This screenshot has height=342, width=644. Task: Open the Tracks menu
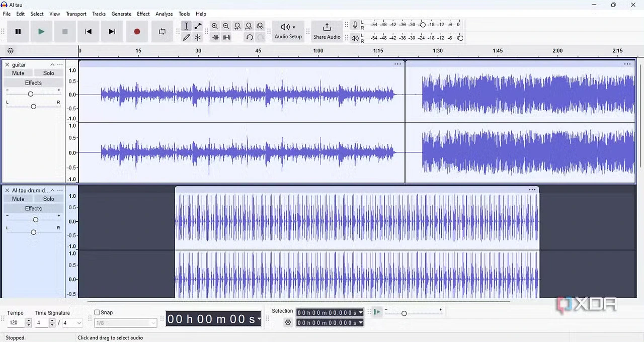[x=99, y=14]
